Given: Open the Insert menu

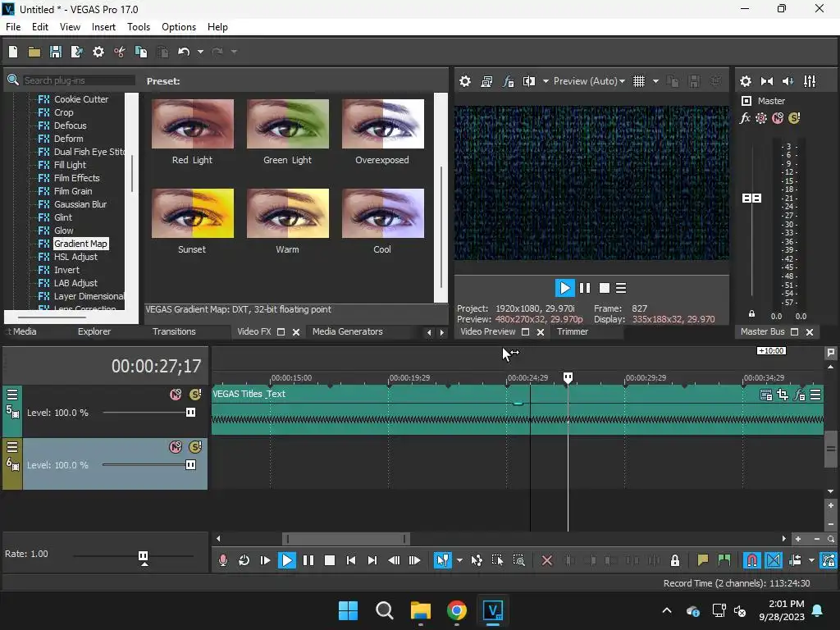Looking at the screenshot, I should [x=103, y=27].
